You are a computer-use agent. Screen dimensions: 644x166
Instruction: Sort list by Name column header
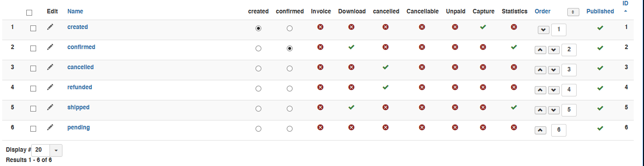pyautogui.click(x=75, y=11)
